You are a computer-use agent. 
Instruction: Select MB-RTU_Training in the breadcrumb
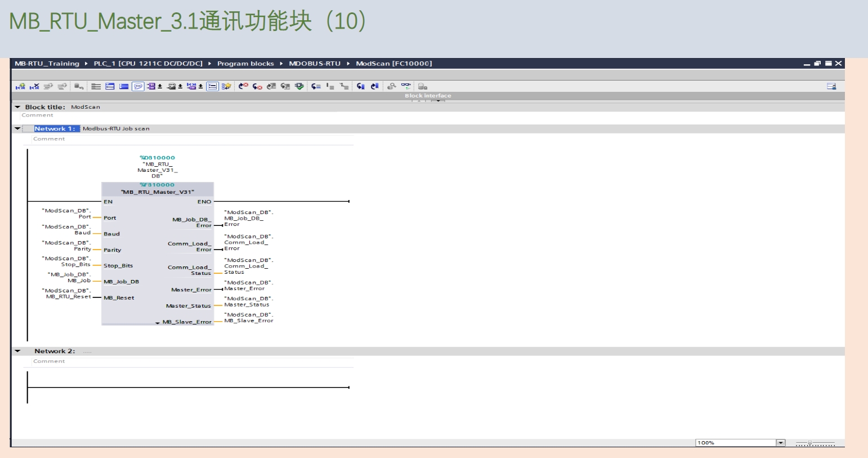tap(47, 64)
